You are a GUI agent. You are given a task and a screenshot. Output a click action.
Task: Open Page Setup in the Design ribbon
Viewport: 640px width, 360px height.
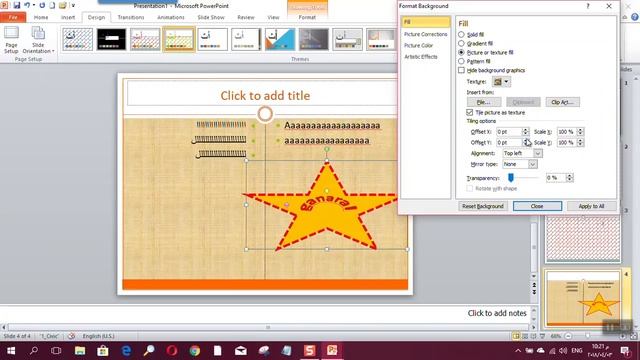point(11,40)
